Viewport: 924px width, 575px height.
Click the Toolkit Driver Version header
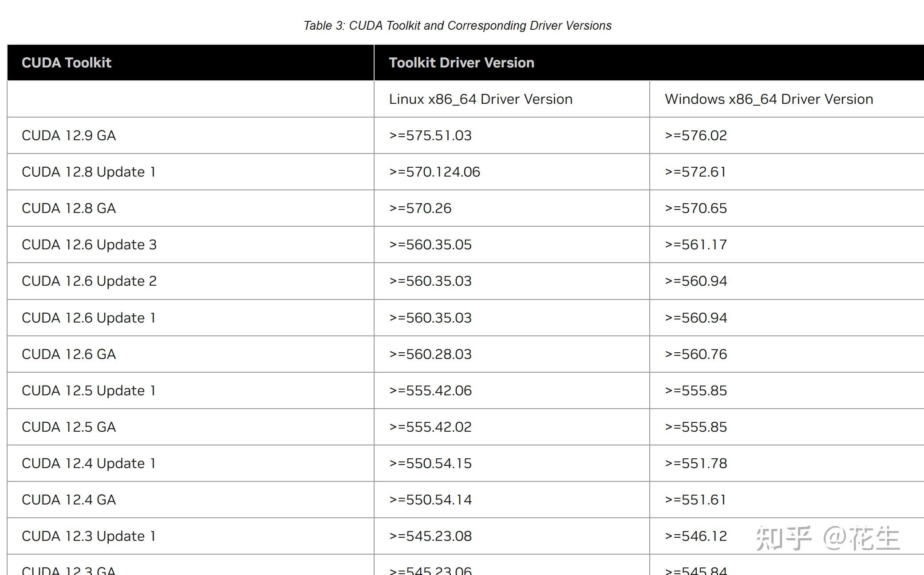[x=462, y=63]
